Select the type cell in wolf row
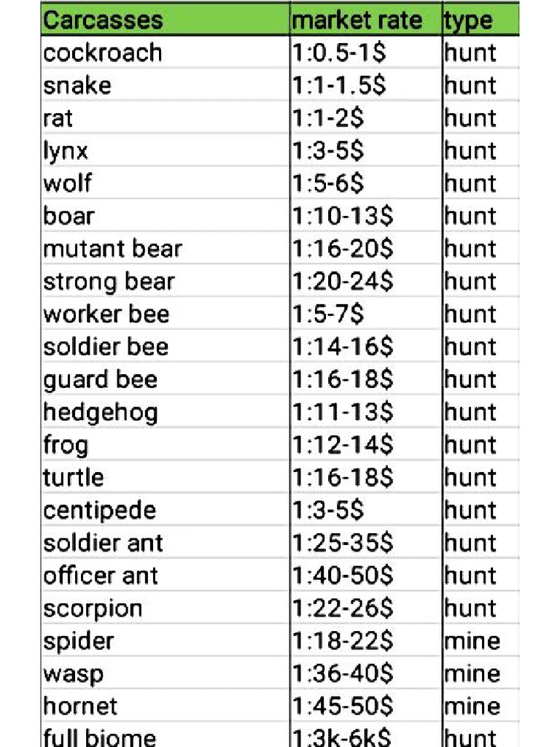The height and width of the screenshot is (747, 560). pos(470,183)
